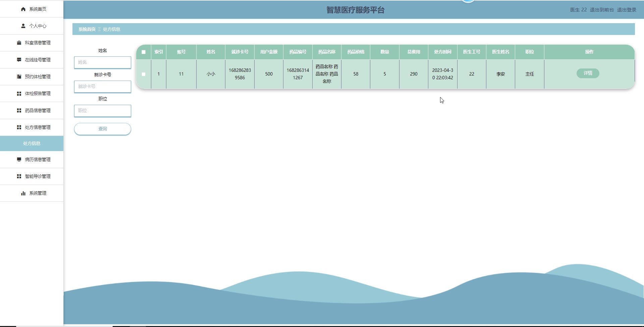The height and width of the screenshot is (327, 644).
Task: Click the person icon beside 个人中心
Action: (x=23, y=26)
